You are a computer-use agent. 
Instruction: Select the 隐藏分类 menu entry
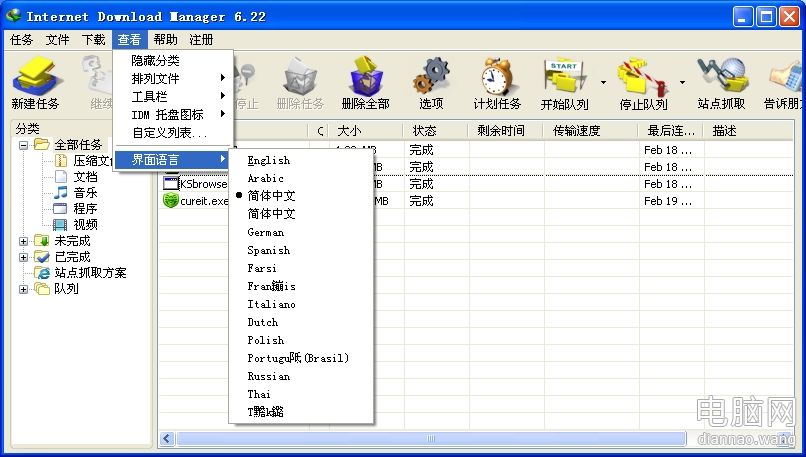coord(155,61)
